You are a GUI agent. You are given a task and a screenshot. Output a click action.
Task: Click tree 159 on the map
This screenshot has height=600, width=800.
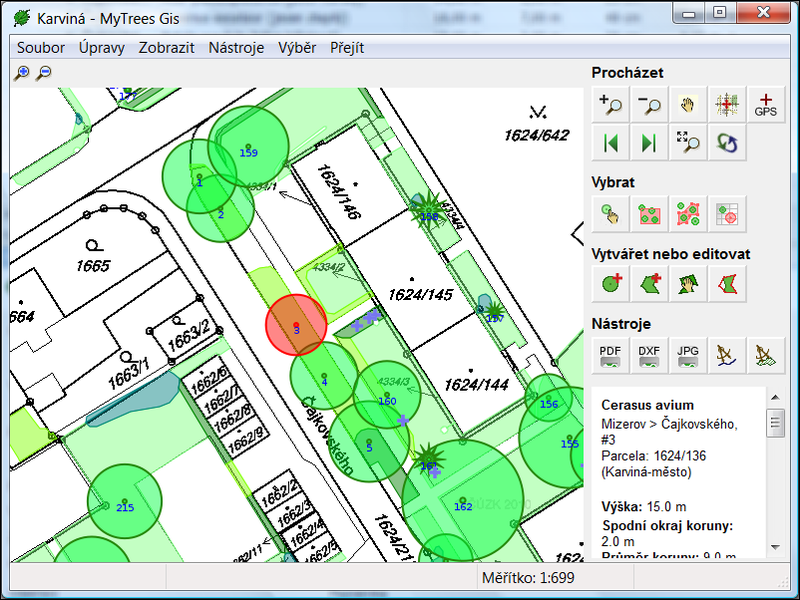pos(248,146)
